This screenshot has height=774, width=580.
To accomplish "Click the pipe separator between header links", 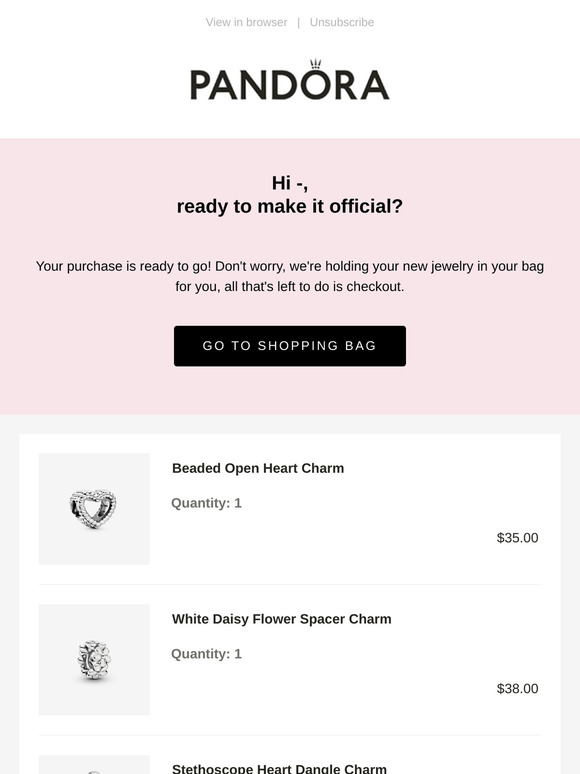I will (x=299, y=22).
